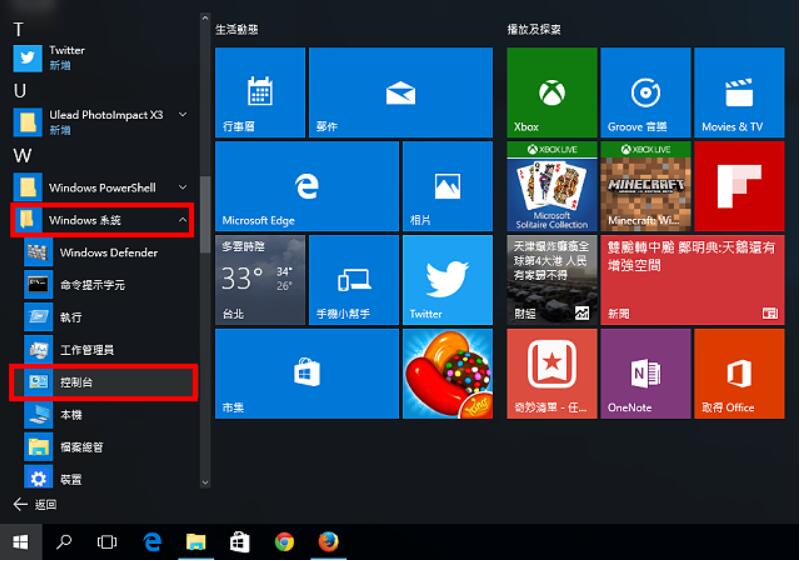The width and height of the screenshot is (800, 561).
Task: Click the Windows 系統 folder label
Action: [85, 220]
